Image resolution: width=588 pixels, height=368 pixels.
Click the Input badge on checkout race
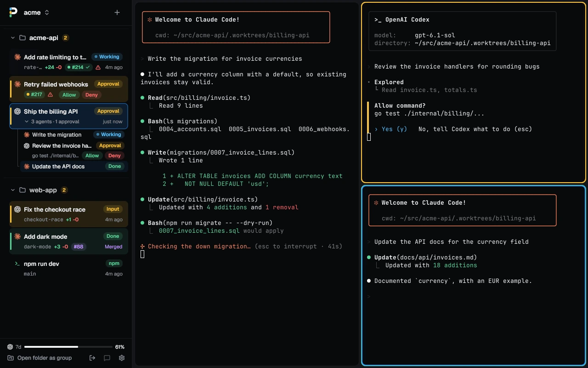[113, 209]
